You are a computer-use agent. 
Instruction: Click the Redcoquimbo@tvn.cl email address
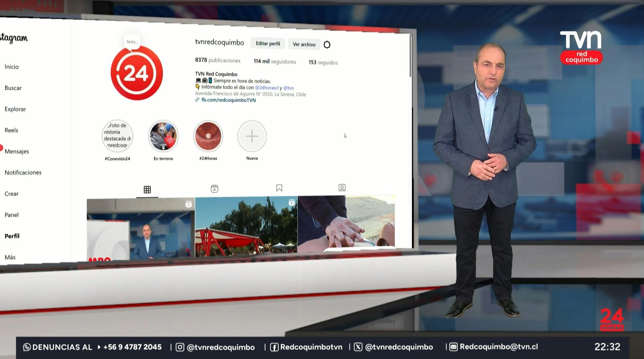pyautogui.click(x=499, y=347)
